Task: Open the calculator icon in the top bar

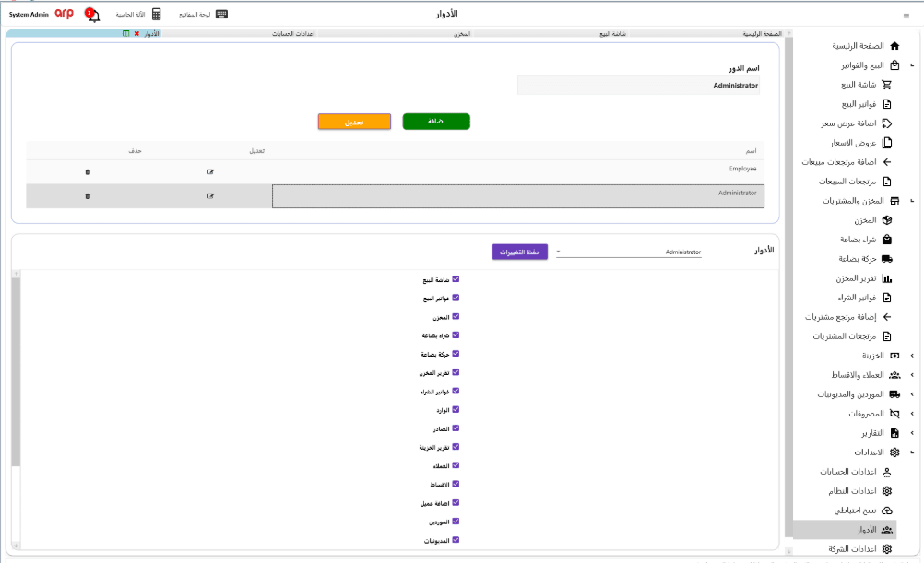Action: [156, 14]
